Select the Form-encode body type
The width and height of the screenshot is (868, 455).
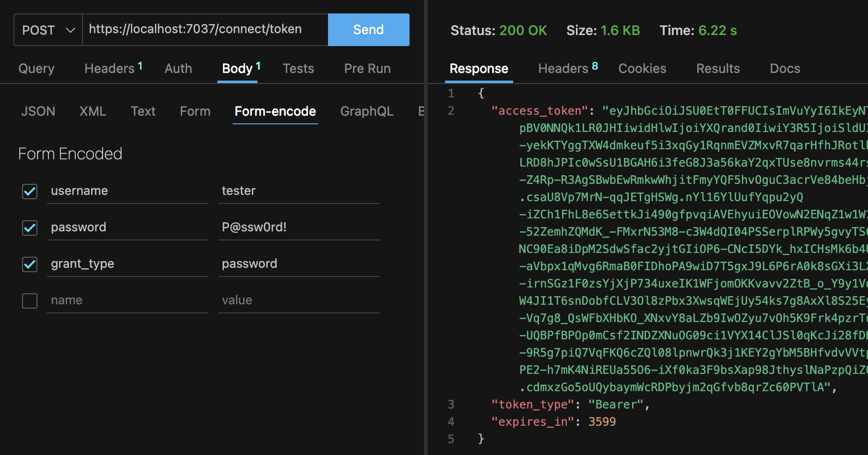(275, 111)
